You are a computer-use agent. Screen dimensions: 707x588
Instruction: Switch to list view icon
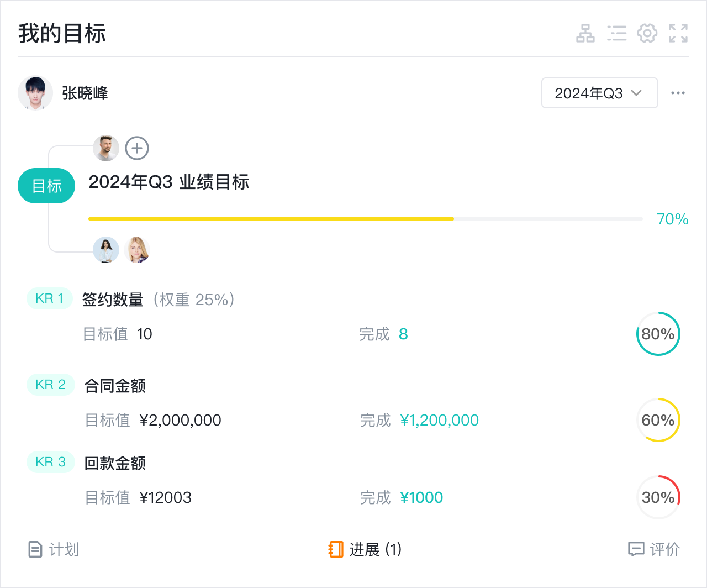pos(616,33)
